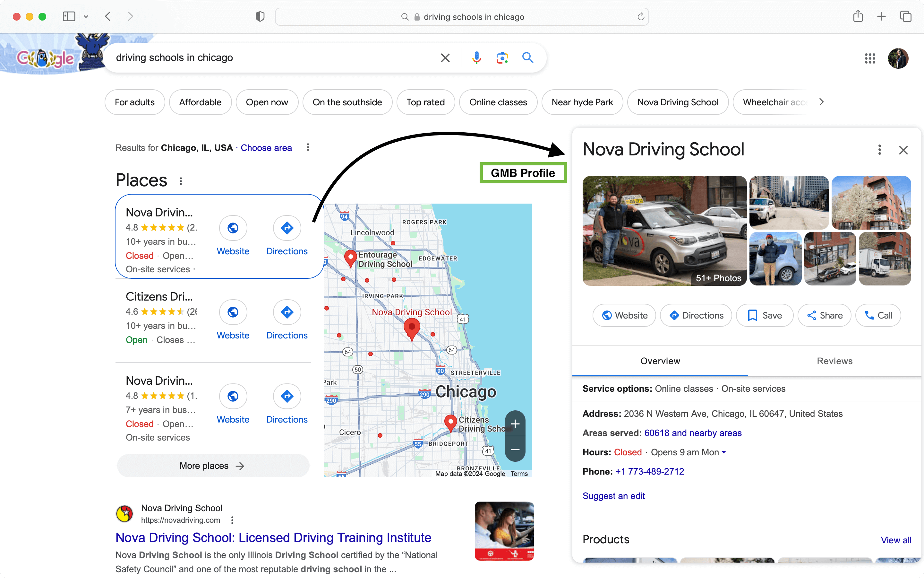The height and width of the screenshot is (578, 924).
Task: Show Safari tab overview icon
Action: 906,16
